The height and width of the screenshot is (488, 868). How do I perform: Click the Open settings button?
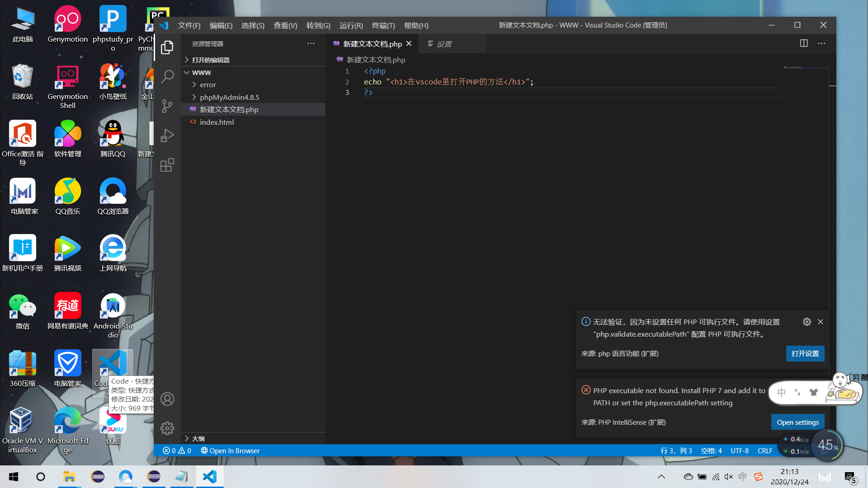[x=797, y=422]
